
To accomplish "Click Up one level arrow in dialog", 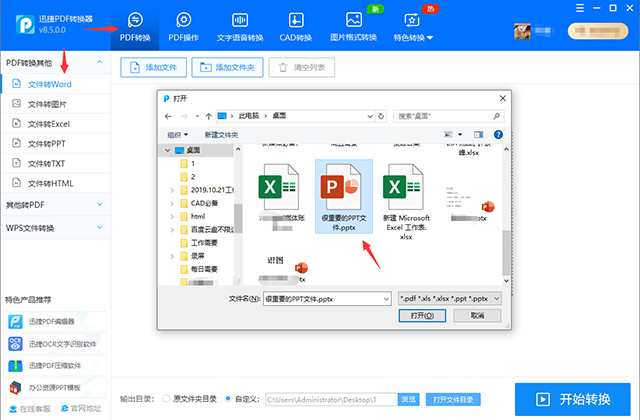I will [209, 116].
